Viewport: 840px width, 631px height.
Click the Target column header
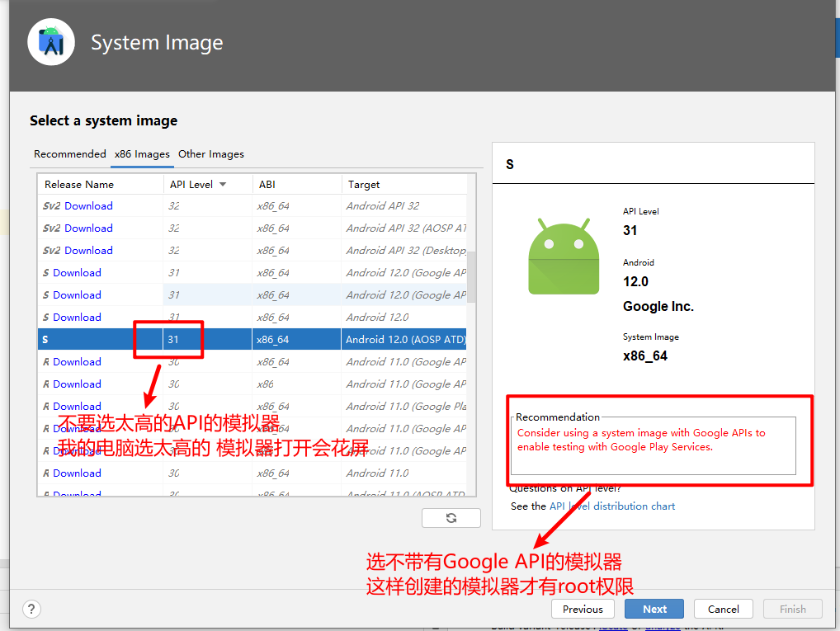point(364,184)
